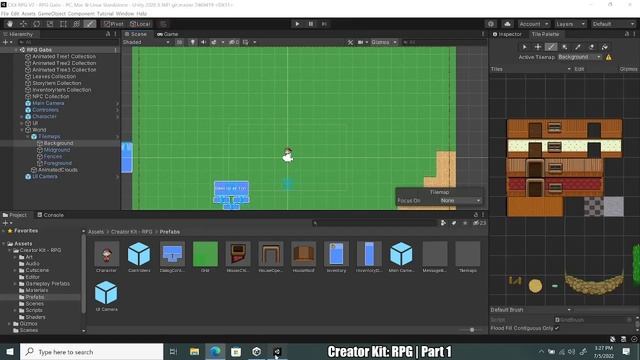Select the Move tool in main toolbar
The image size is (640, 360).
click(23, 24)
